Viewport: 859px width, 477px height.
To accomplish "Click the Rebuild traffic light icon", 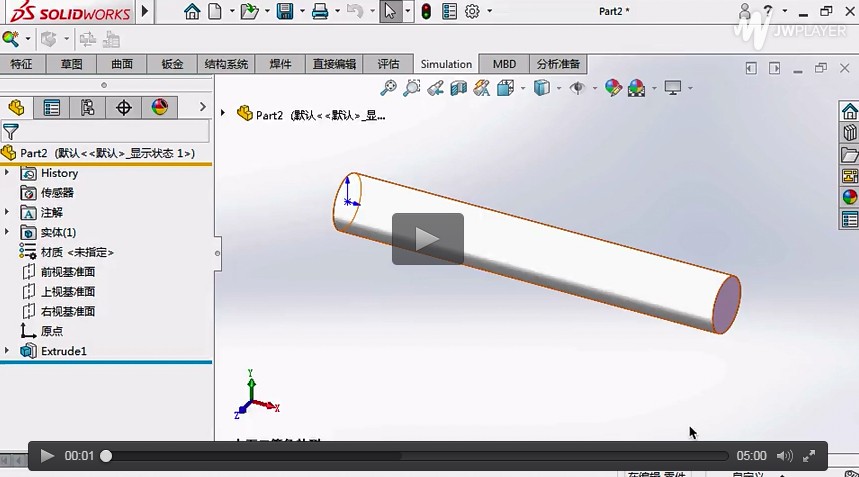I will [426, 12].
